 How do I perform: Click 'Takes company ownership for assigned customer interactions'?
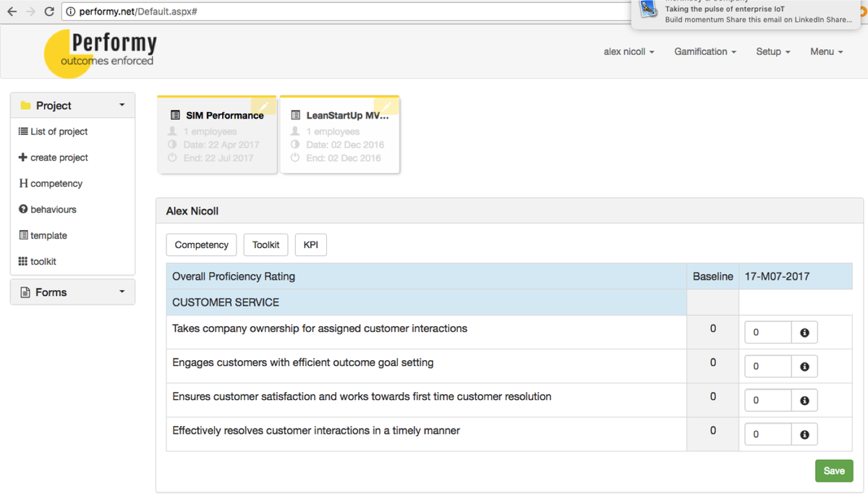tap(320, 328)
